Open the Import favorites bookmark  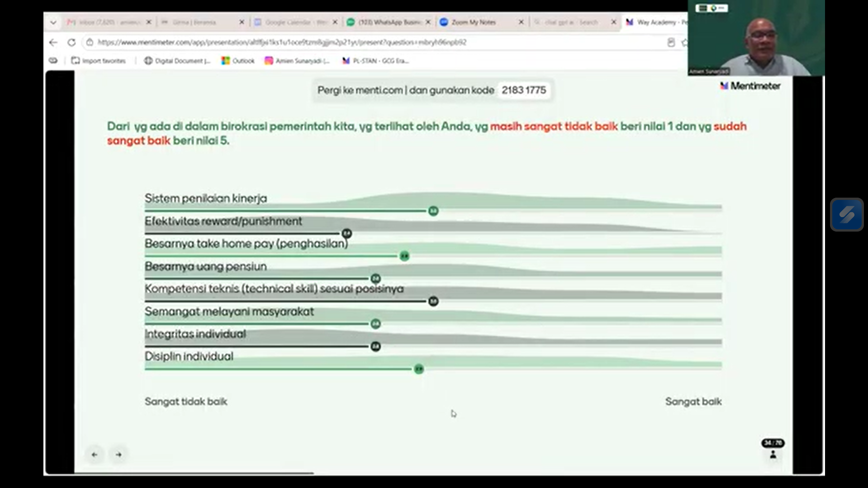point(99,61)
